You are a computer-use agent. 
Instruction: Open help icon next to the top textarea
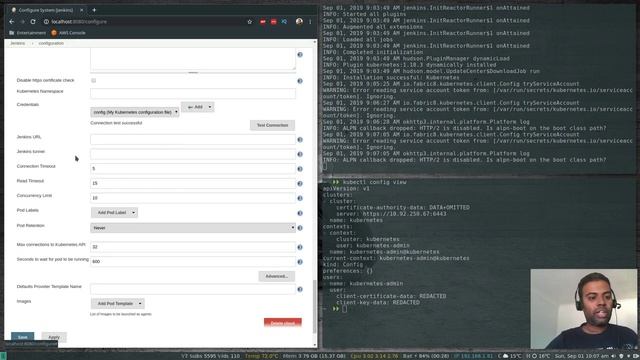(x=300, y=55)
